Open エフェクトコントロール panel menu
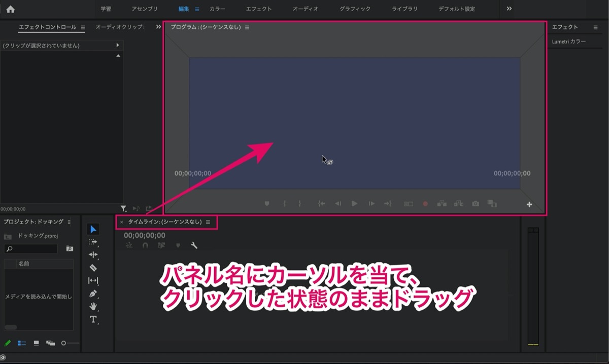 (83, 27)
